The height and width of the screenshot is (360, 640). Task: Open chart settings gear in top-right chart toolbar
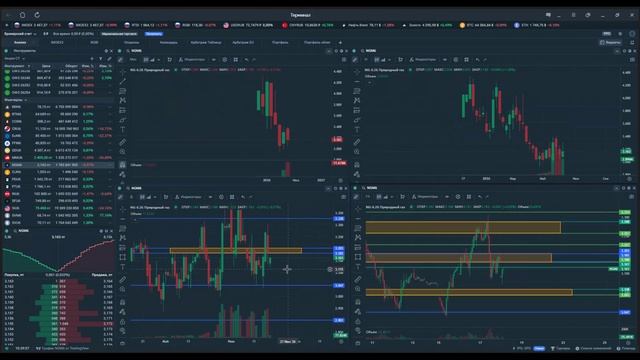(x=456, y=60)
